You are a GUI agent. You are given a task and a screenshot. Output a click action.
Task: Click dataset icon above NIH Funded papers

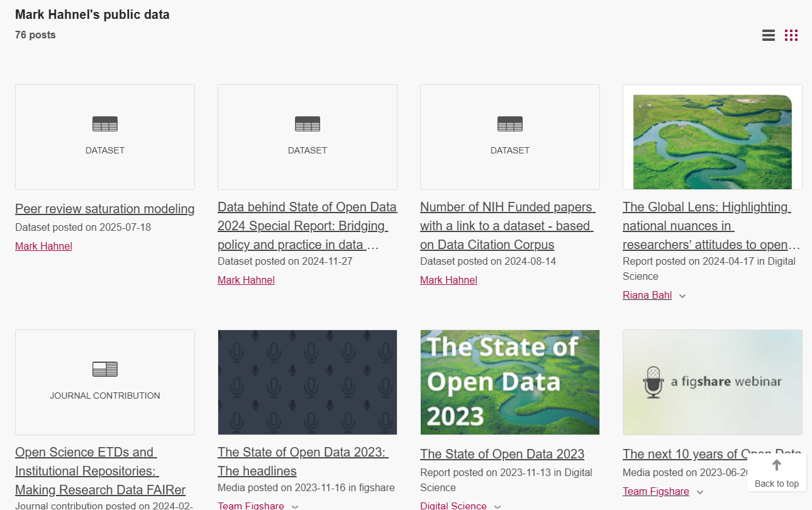(510, 125)
